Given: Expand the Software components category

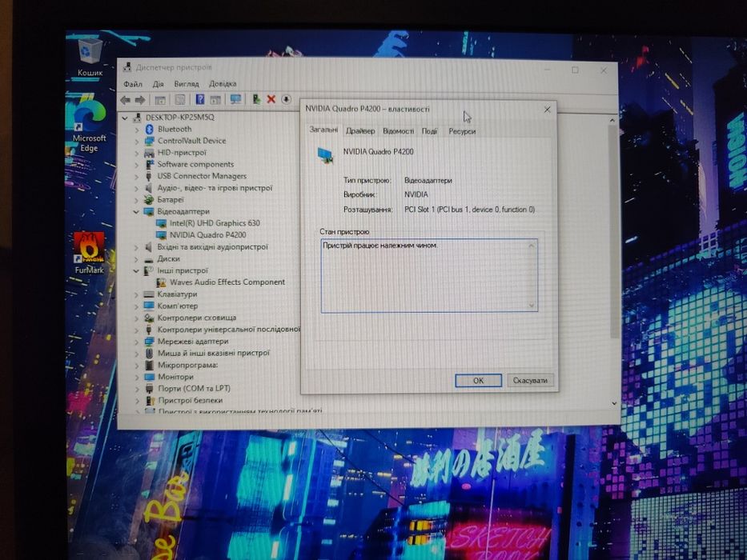Looking at the screenshot, I should [137, 165].
